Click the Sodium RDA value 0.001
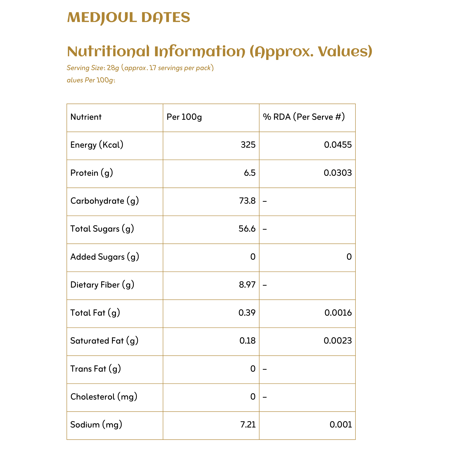 [340, 425]
